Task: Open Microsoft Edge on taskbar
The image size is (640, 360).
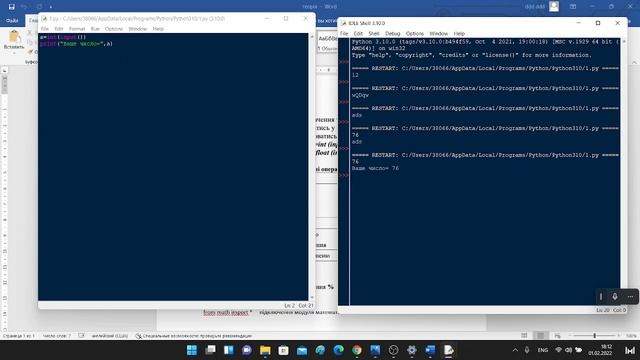Action: tap(338, 350)
